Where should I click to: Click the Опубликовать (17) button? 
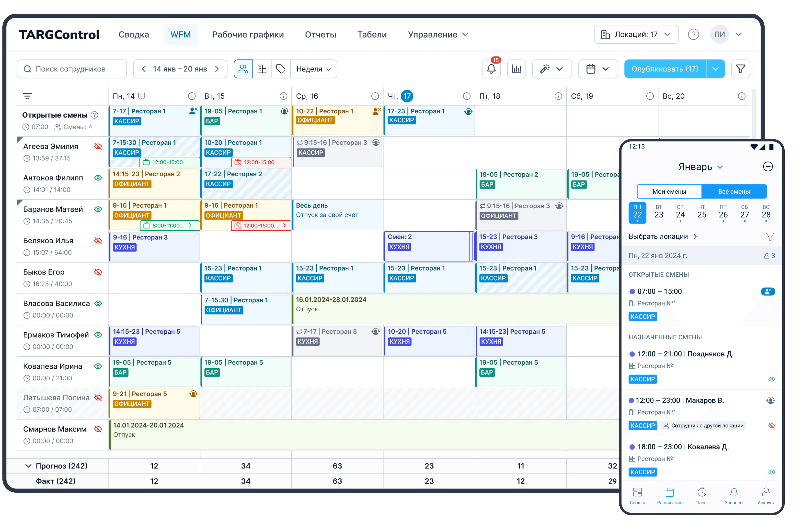[x=665, y=69]
